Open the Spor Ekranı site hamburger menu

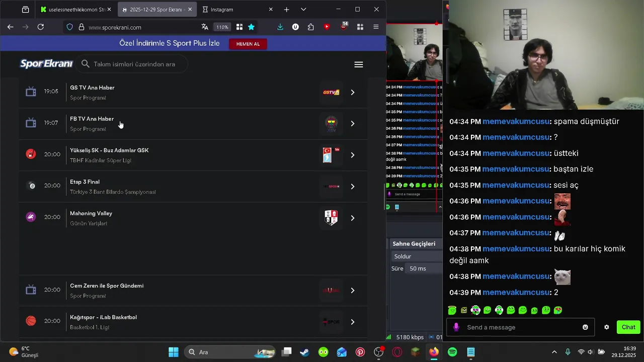pyautogui.click(x=359, y=64)
